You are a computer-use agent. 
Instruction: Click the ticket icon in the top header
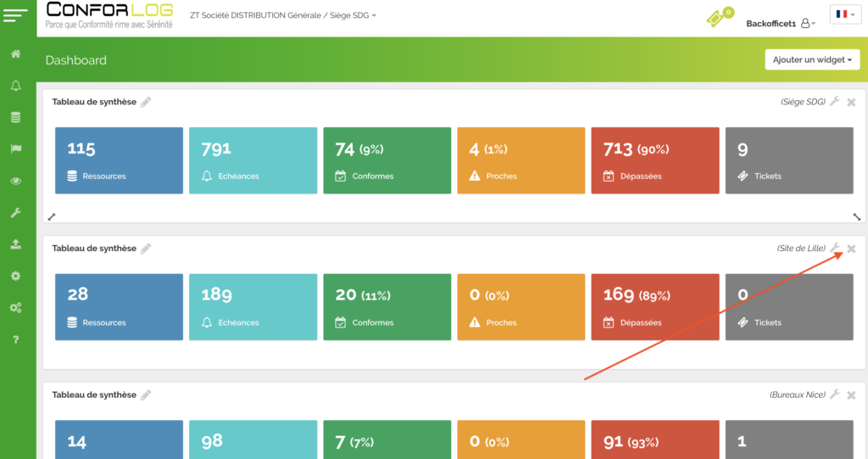pyautogui.click(x=719, y=17)
